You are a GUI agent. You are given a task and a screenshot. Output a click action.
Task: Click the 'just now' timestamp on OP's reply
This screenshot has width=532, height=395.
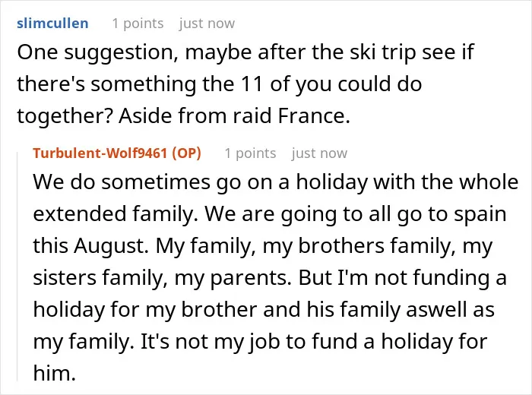[319, 153]
